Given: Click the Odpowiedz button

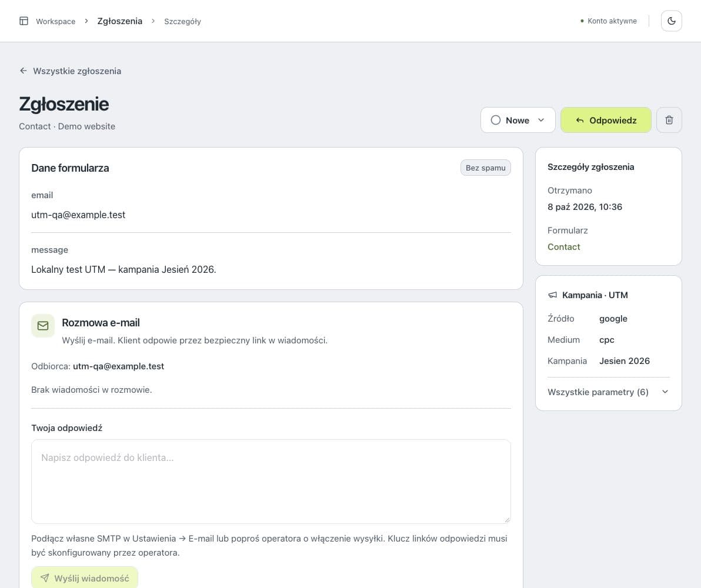Looking at the screenshot, I should (606, 120).
